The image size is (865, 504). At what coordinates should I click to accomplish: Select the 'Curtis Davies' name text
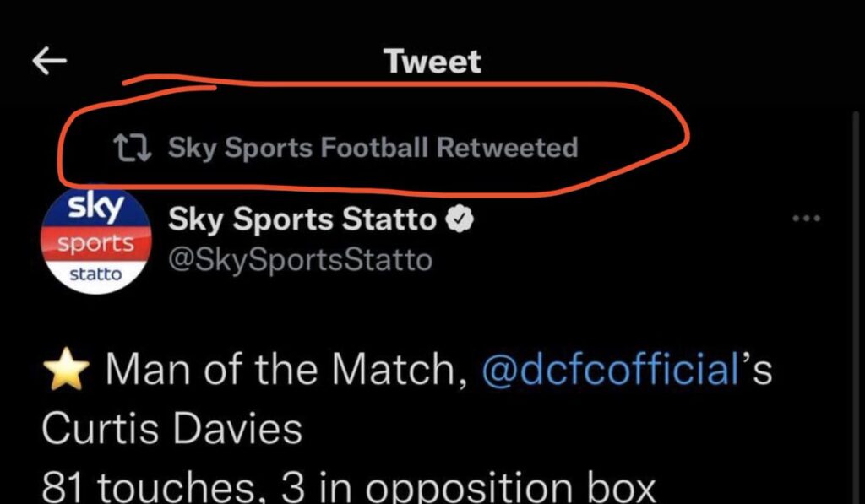tap(171, 429)
